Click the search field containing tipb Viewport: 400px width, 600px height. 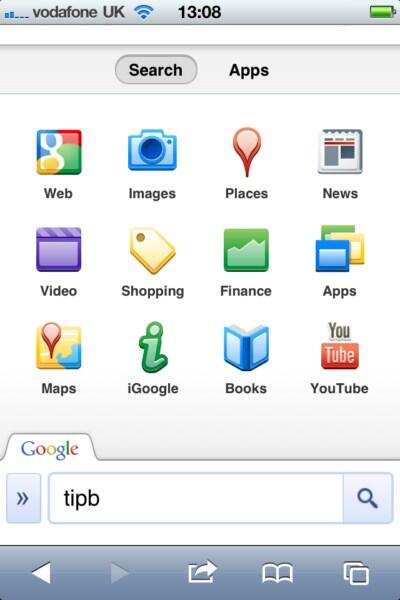(196, 498)
